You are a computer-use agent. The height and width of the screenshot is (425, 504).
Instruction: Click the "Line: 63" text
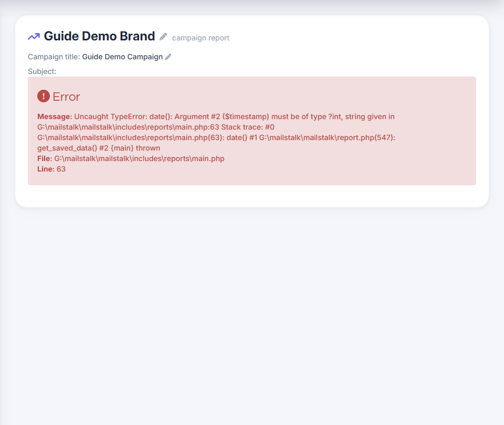pos(51,169)
